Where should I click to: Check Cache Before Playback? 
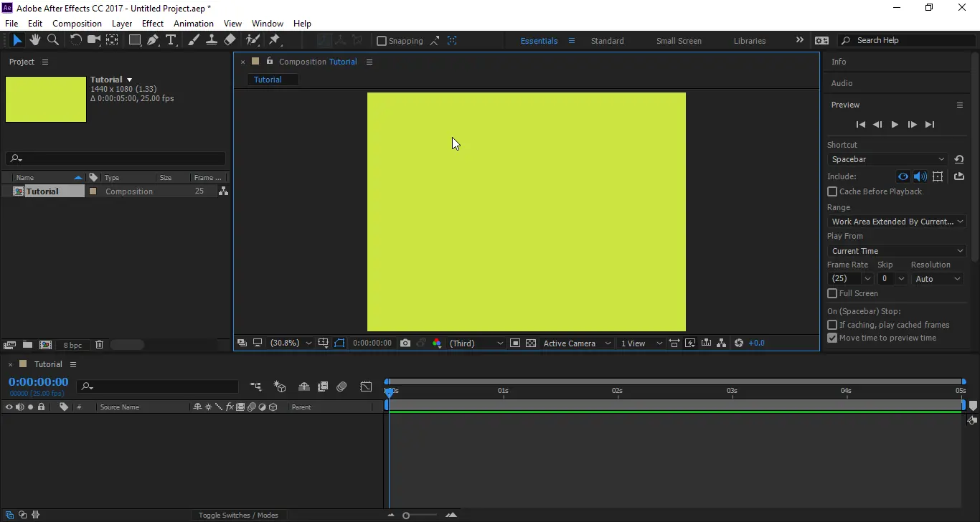pyautogui.click(x=832, y=191)
